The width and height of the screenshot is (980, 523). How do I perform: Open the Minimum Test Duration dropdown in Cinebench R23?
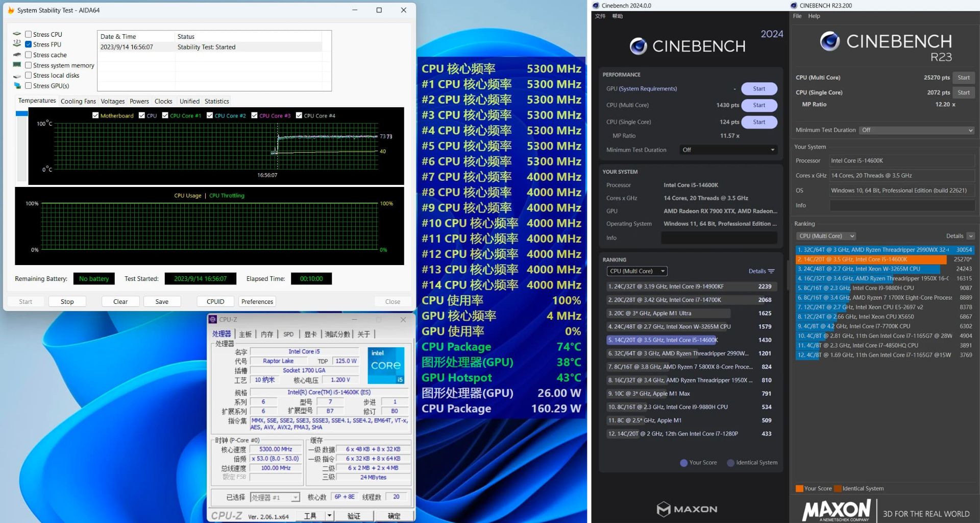point(916,130)
